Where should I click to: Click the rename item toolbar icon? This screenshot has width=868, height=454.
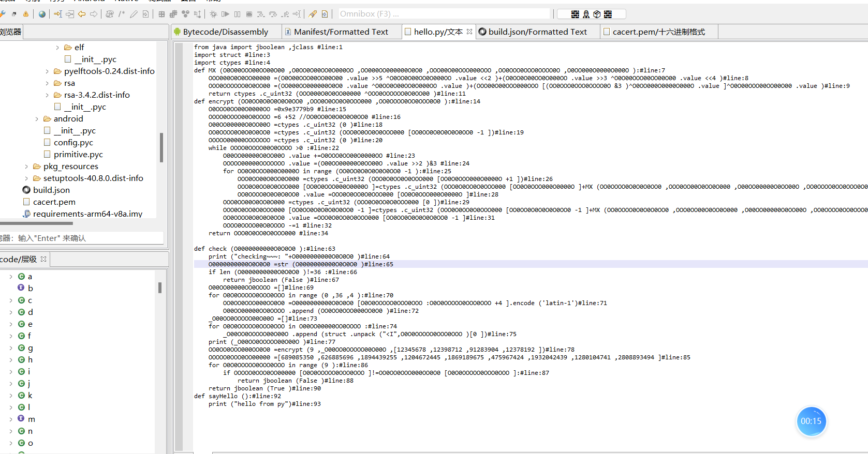tap(110, 14)
